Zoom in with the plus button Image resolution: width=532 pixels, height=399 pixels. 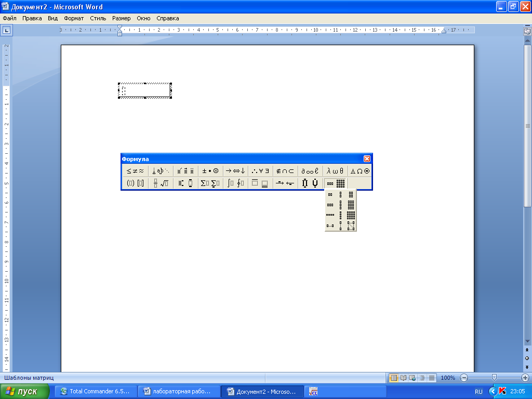tap(525, 378)
